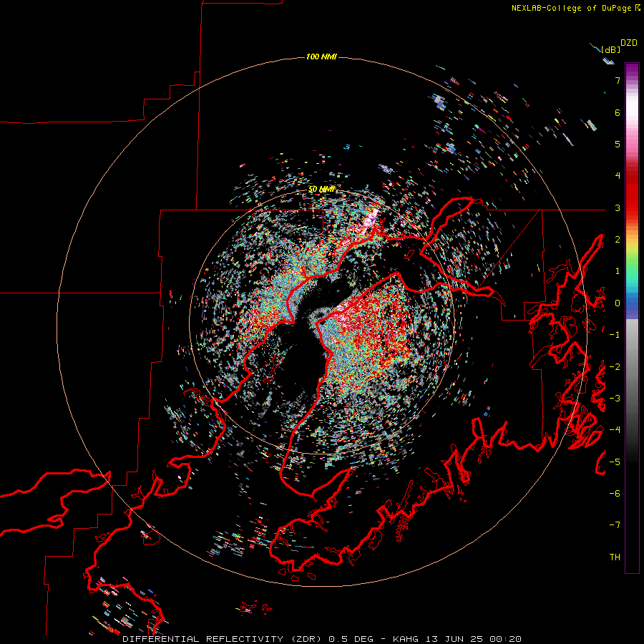The height and width of the screenshot is (644, 644).
Task: Click the 4 value on the color scale
Action: pos(618,176)
